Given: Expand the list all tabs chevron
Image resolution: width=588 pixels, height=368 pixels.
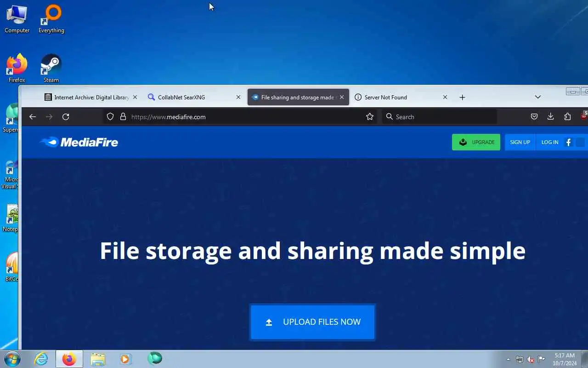Looking at the screenshot, I should 537,97.
